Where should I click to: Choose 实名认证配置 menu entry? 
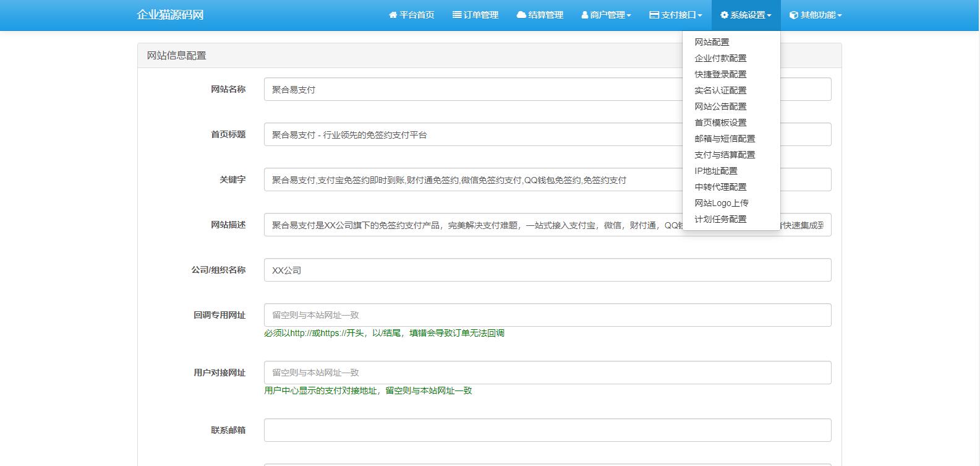point(720,90)
